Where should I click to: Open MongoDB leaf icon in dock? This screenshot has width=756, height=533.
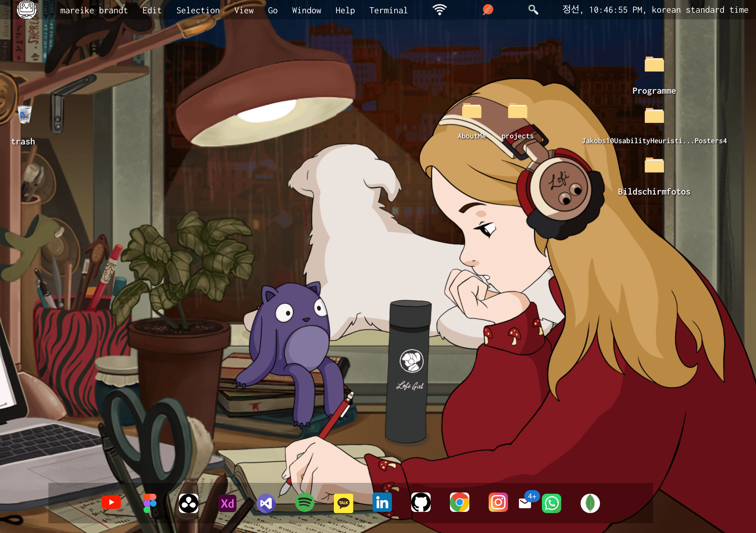tap(590, 503)
